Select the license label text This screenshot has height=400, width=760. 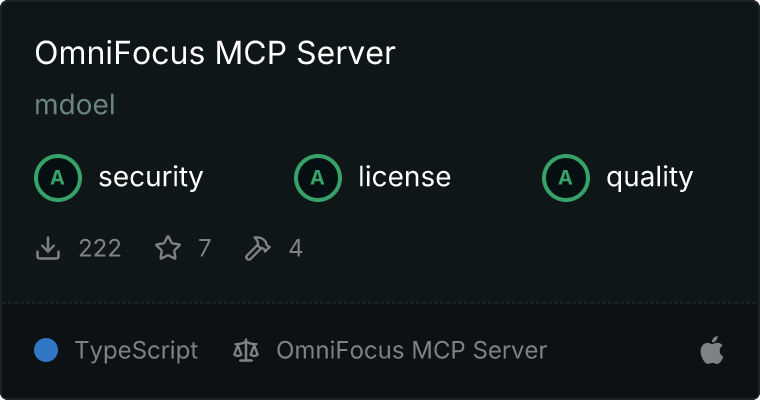tap(404, 177)
